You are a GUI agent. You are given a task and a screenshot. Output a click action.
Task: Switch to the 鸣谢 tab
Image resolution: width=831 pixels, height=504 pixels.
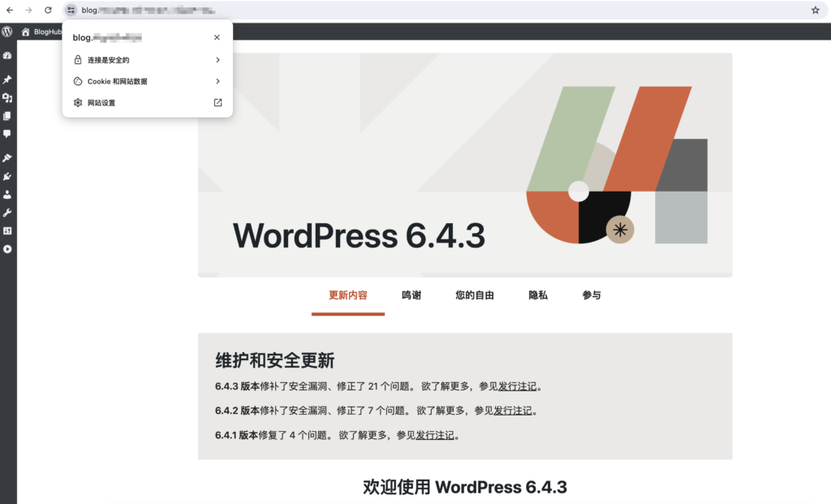pos(411,295)
